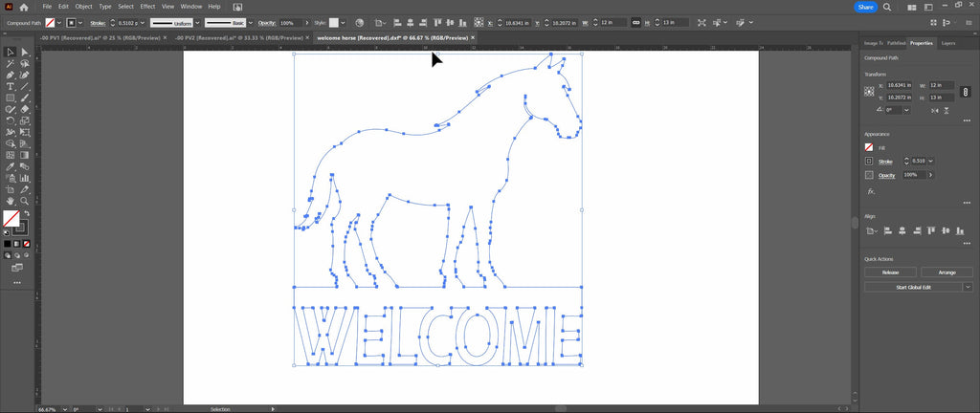Open the Opacity link in Appearance section

click(887, 175)
